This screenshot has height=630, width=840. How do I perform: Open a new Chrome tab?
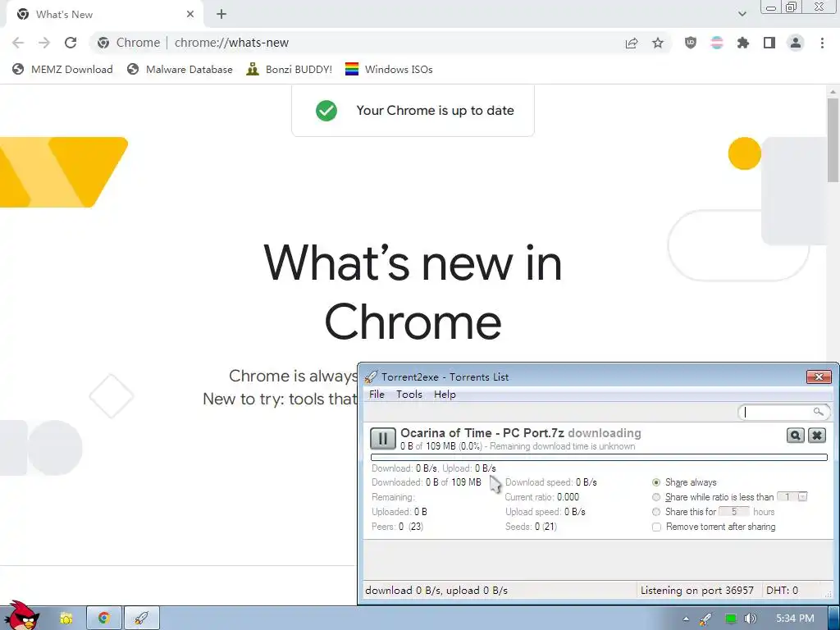point(221,15)
